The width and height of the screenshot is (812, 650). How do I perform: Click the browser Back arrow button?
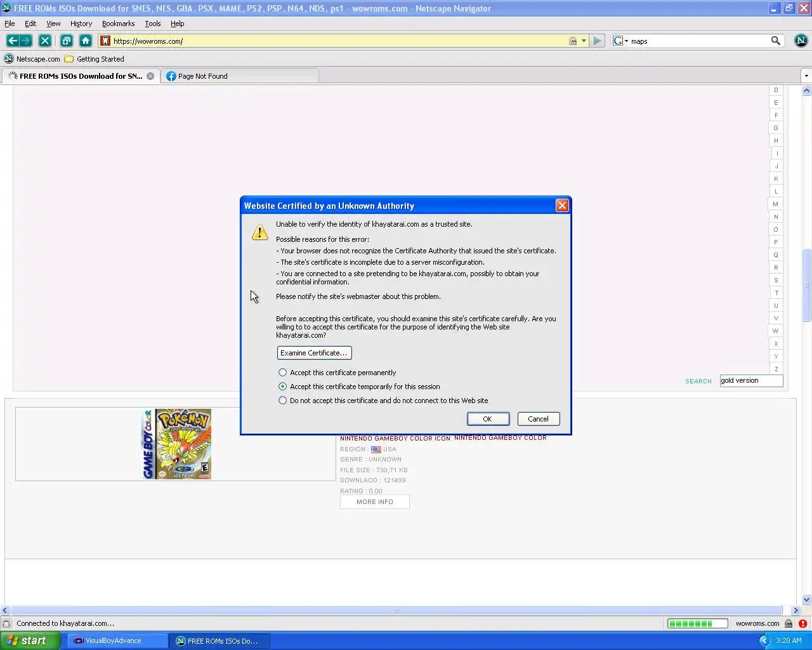coord(12,41)
